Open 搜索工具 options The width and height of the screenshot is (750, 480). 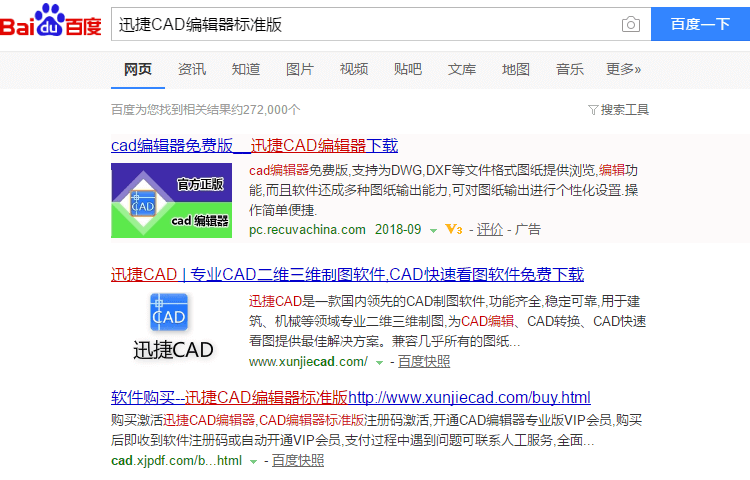tap(625, 110)
